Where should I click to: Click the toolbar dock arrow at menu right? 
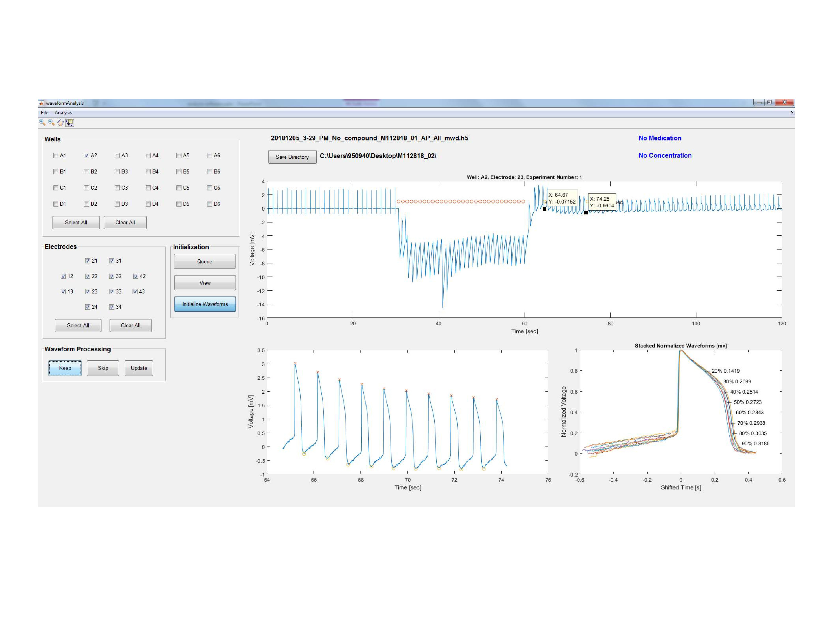[791, 113]
